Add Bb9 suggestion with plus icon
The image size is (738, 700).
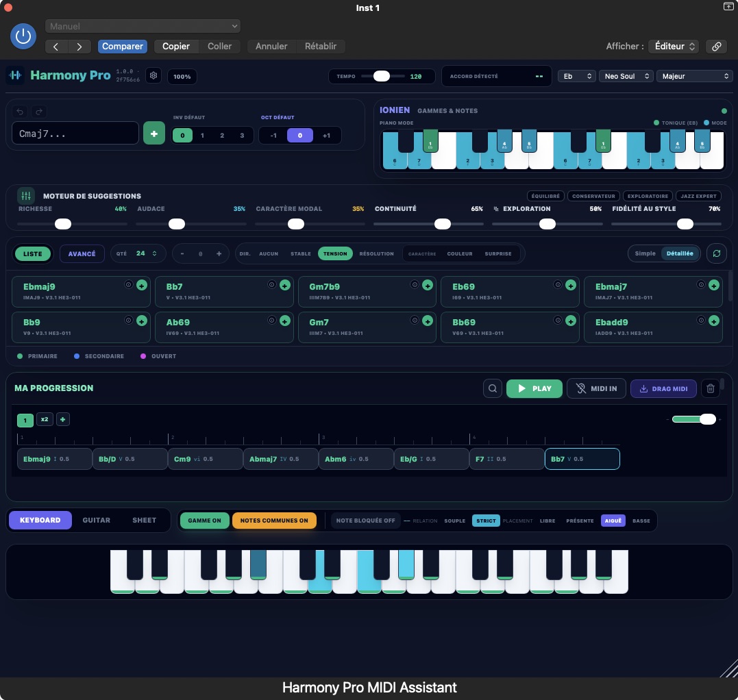coord(142,321)
